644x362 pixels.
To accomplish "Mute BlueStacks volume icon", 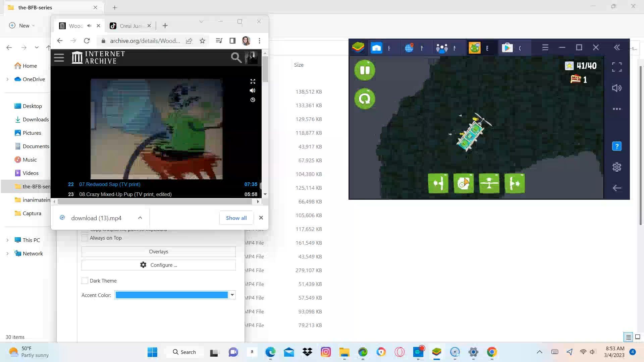I will coord(616,88).
